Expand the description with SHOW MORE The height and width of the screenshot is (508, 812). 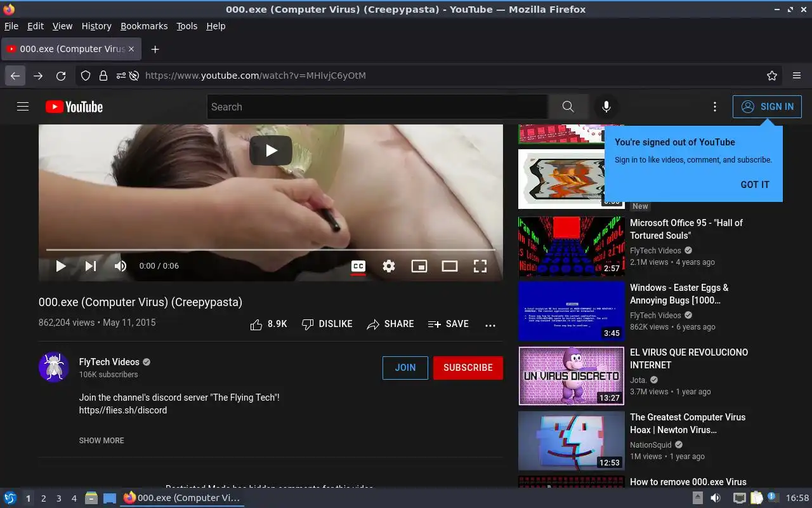[x=101, y=441]
